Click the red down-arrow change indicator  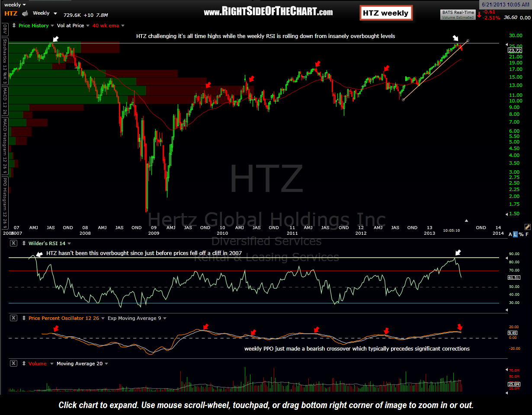click(x=479, y=15)
